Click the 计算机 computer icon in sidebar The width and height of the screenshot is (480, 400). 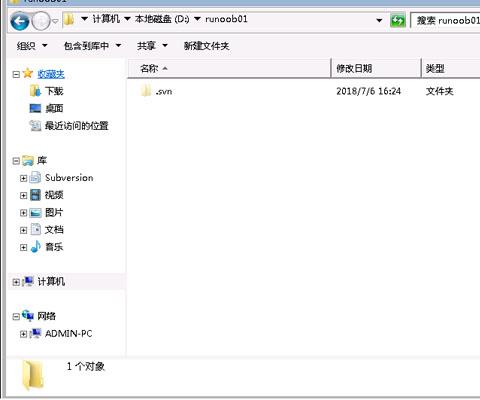(x=28, y=281)
